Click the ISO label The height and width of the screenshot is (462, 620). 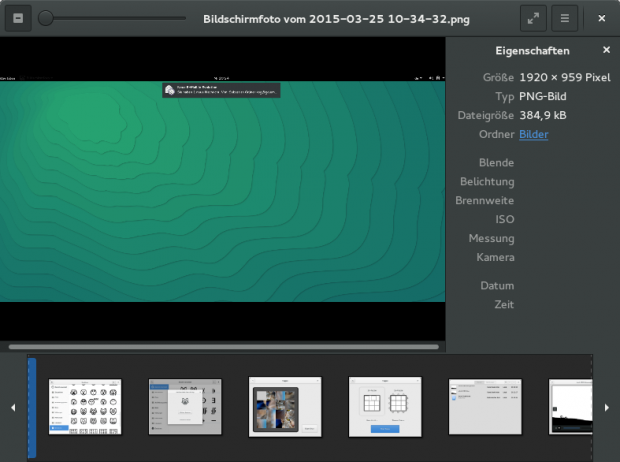pos(505,220)
